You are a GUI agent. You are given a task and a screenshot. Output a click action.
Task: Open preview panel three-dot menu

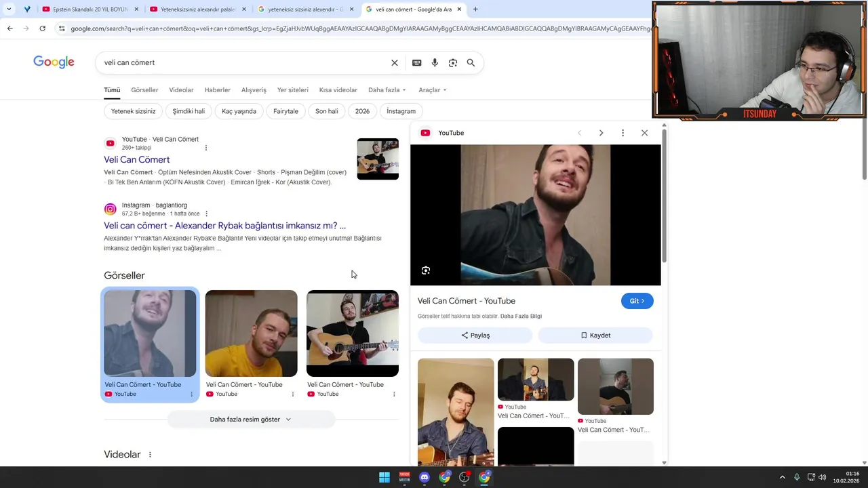[x=623, y=133]
